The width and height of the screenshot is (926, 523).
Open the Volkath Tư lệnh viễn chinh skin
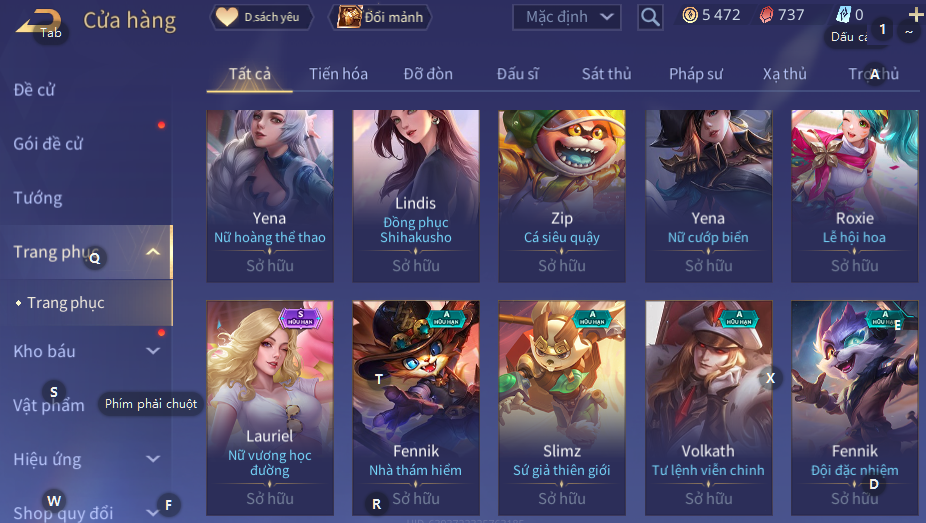708,408
